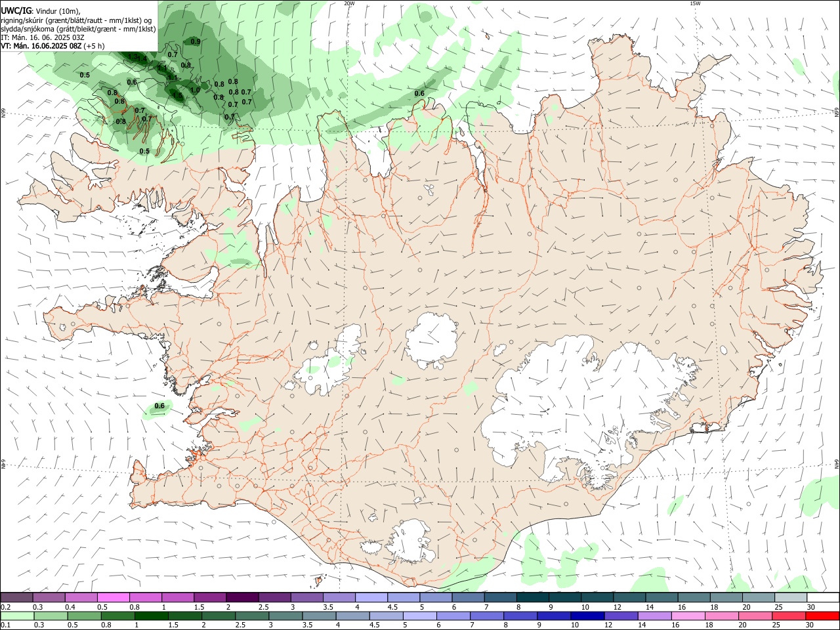Click the light grey 25–30 snow legend swatch
Image resolution: width=840 pixels, height=630 pixels.
click(x=790, y=597)
